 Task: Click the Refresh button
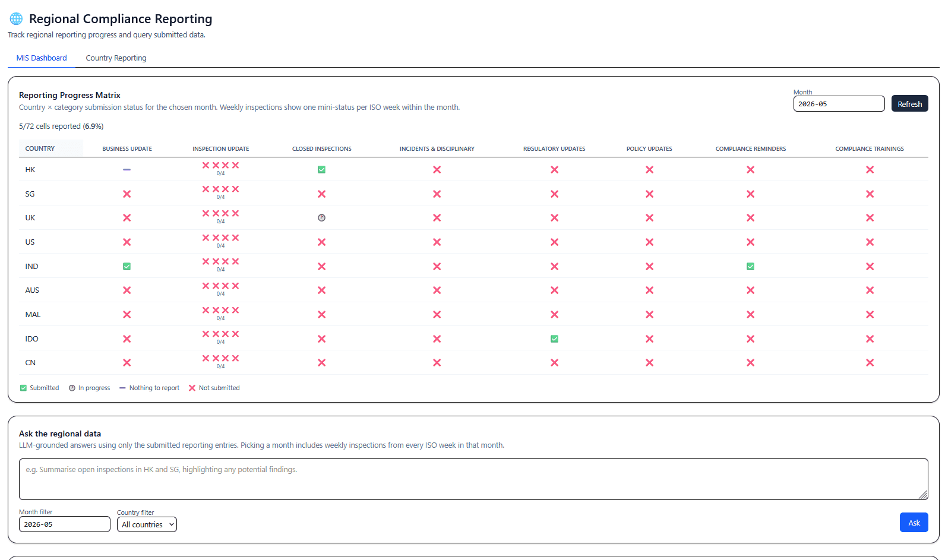(909, 104)
